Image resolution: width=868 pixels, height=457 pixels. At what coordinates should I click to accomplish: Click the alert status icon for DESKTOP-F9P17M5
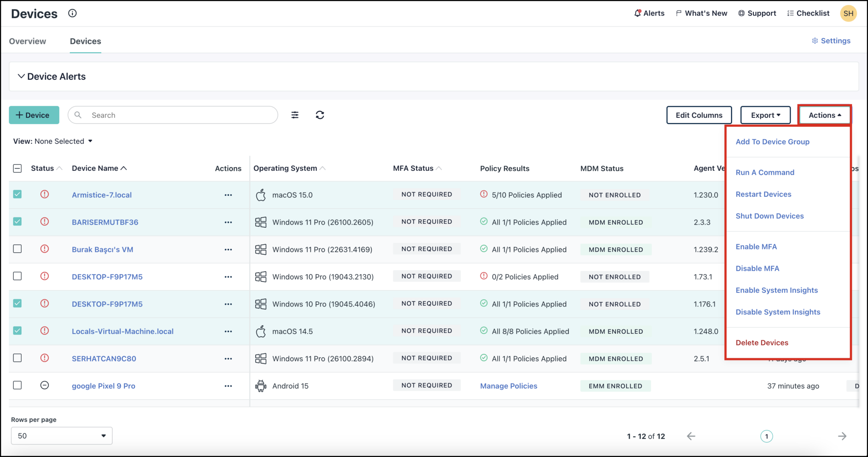(45, 276)
